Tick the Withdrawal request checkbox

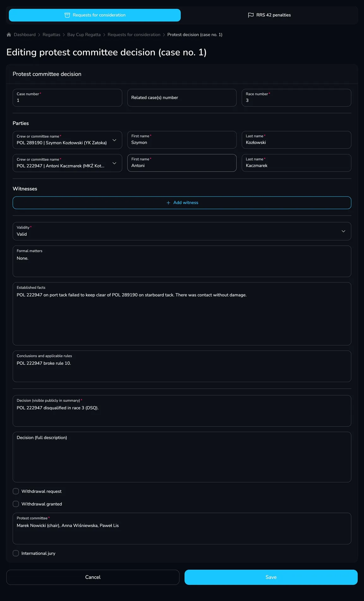pyautogui.click(x=16, y=491)
